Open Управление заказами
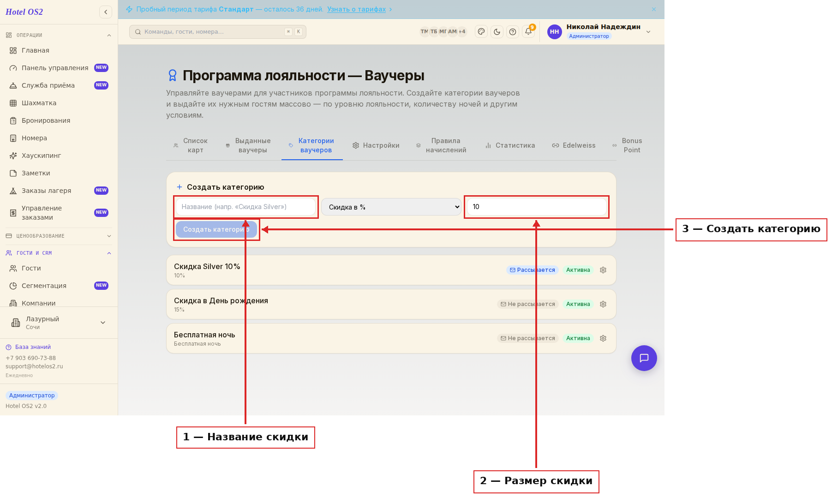The image size is (838, 504). [59, 213]
